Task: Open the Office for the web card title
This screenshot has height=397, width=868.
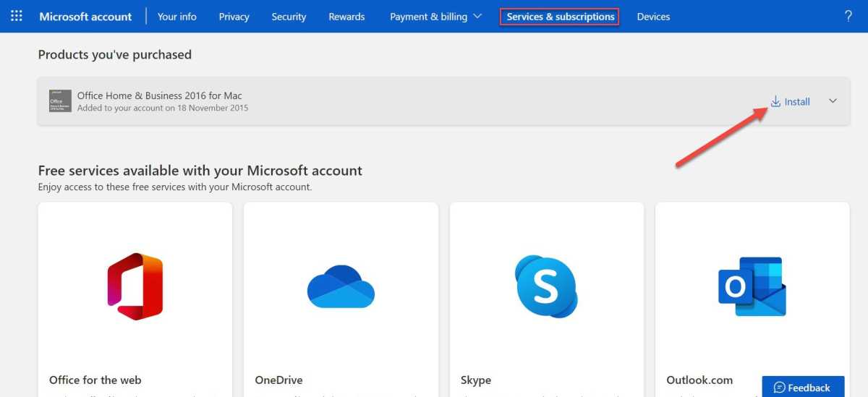Action: [95, 380]
